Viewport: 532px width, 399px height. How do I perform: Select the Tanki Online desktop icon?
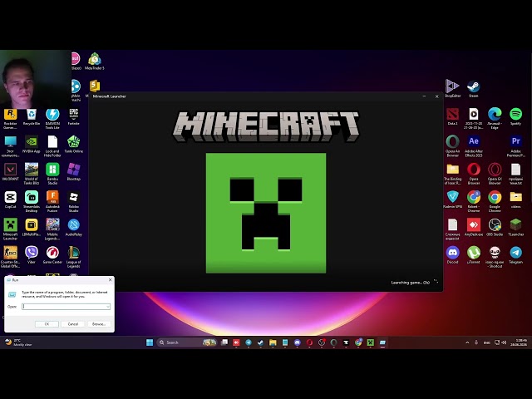pyautogui.click(x=74, y=145)
